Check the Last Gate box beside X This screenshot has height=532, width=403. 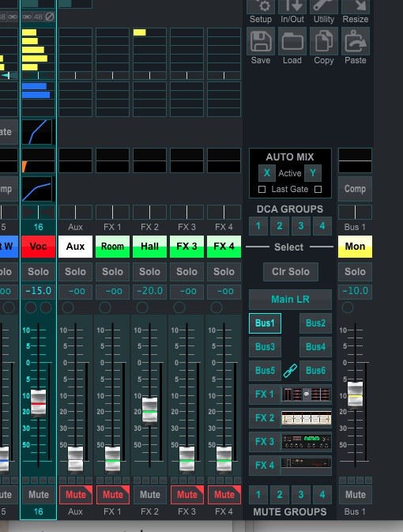(262, 189)
